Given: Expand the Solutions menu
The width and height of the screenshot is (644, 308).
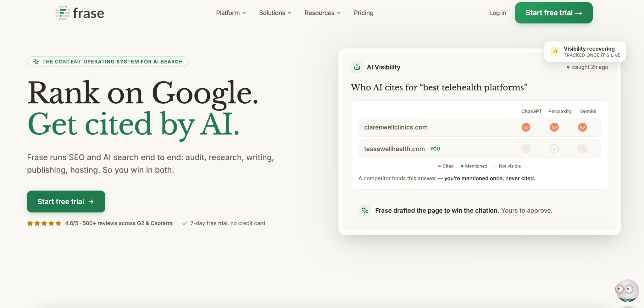Looking at the screenshot, I should (x=275, y=13).
